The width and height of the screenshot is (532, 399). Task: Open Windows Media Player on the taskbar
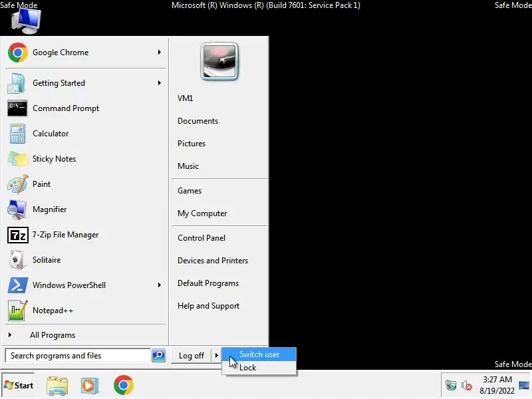pyautogui.click(x=90, y=386)
